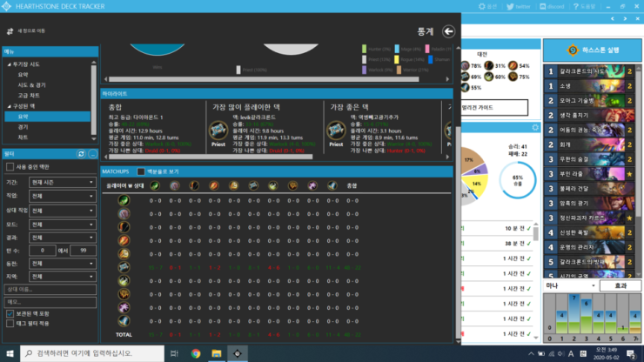This screenshot has height=362, width=644.
Task: Click Priest deck icon under 가장 많이 플레이한 덱
Action: tap(218, 131)
